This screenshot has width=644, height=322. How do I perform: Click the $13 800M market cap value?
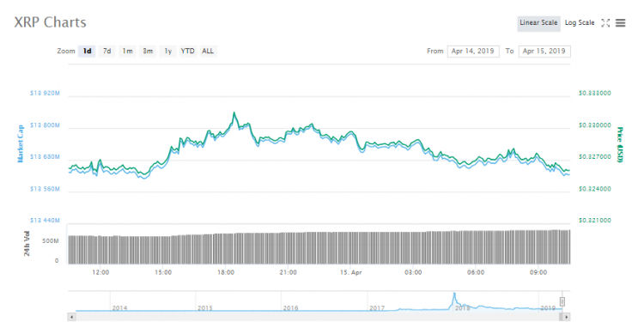pyautogui.click(x=46, y=125)
